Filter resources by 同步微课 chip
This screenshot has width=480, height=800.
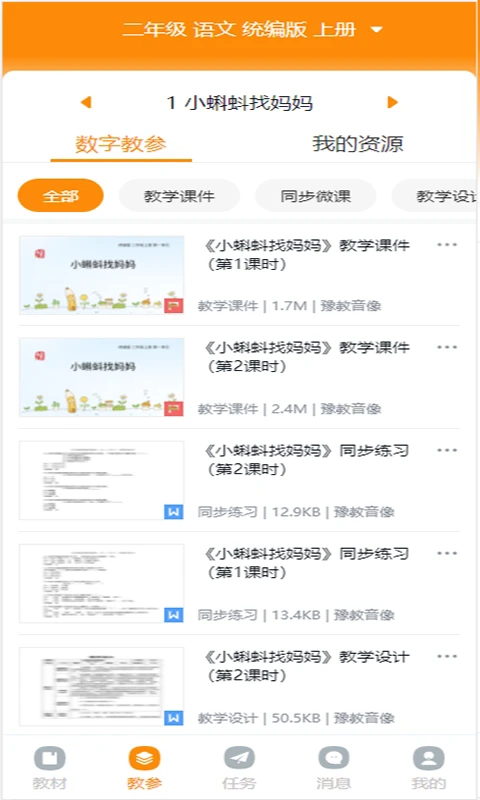pyautogui.click(x=316, y=195)
